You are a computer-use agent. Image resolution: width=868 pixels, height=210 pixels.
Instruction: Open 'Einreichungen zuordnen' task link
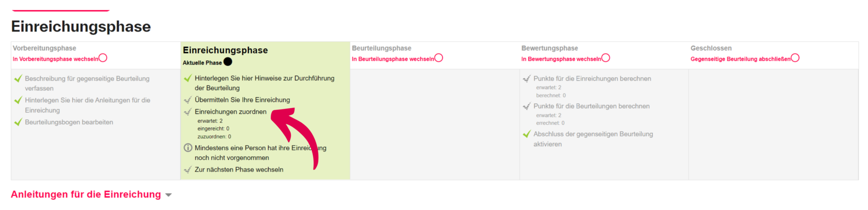point(230,112)
